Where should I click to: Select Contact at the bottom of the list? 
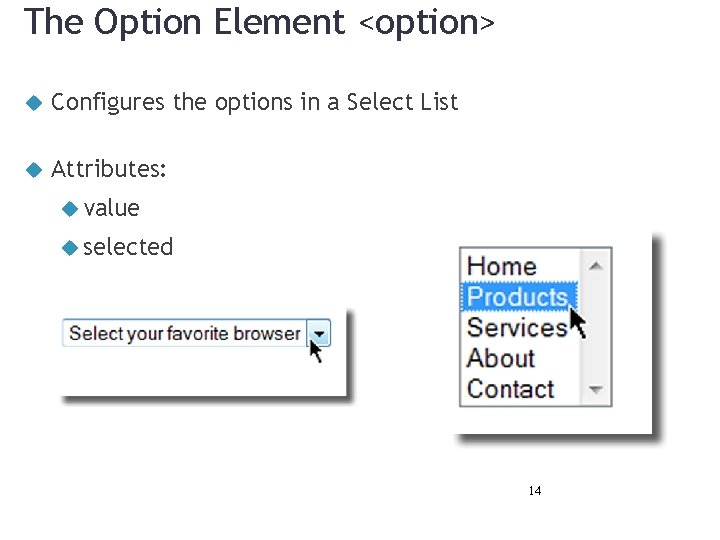510,389
